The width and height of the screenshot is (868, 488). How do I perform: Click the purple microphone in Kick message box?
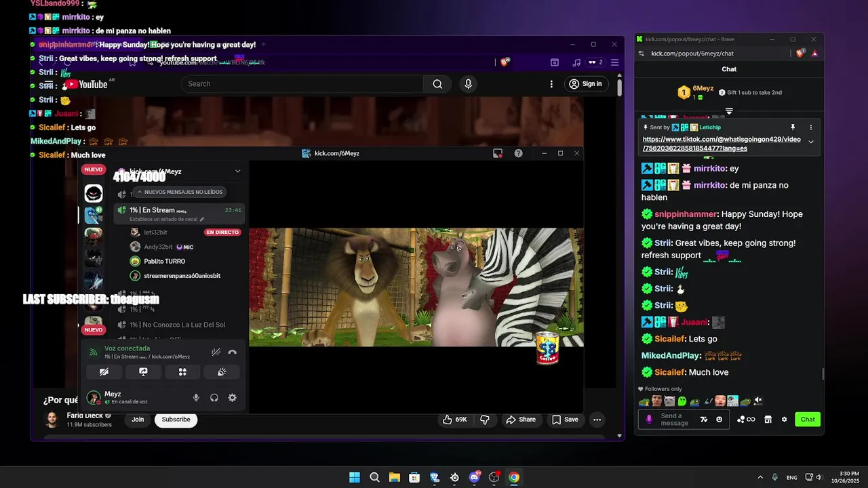click(x=649, y=420)
